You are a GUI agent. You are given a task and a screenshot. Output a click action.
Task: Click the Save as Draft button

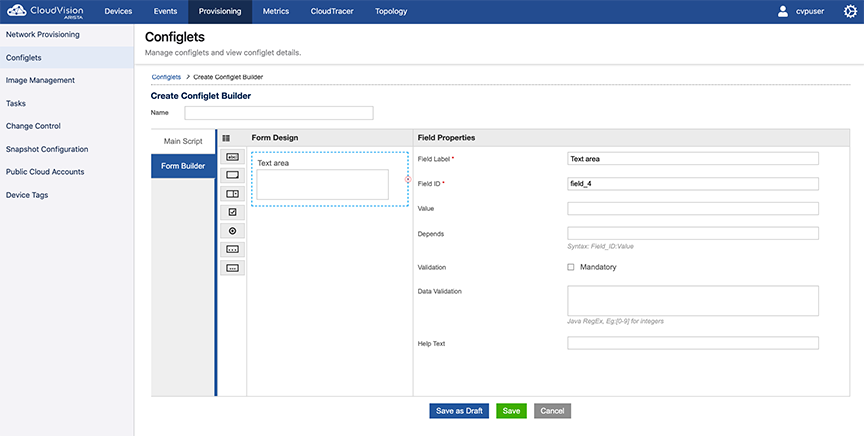459,411
